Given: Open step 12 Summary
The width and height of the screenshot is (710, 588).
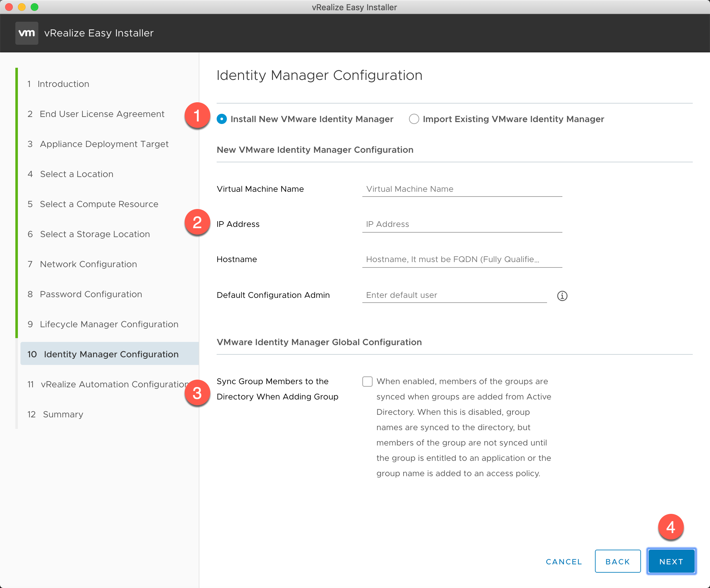Looking at the screenshot, I should tap(55, 414).
